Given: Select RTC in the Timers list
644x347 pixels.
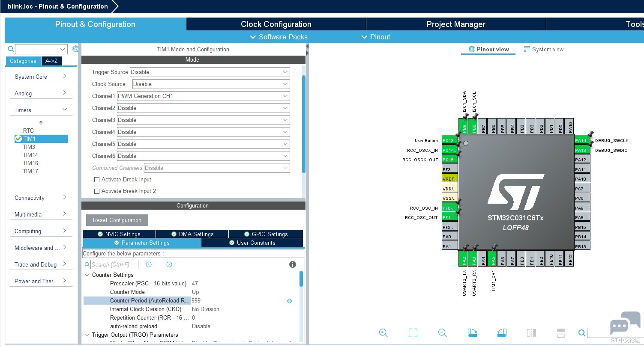Looking at the screenshot, I should 28,130.
